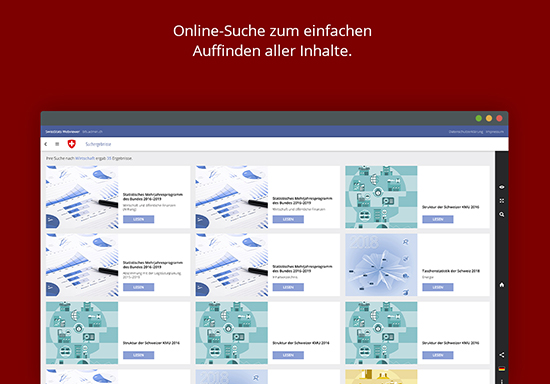Click LESEN on first Statistisches Mehrjahresprogramm card

tap(139, 220)
